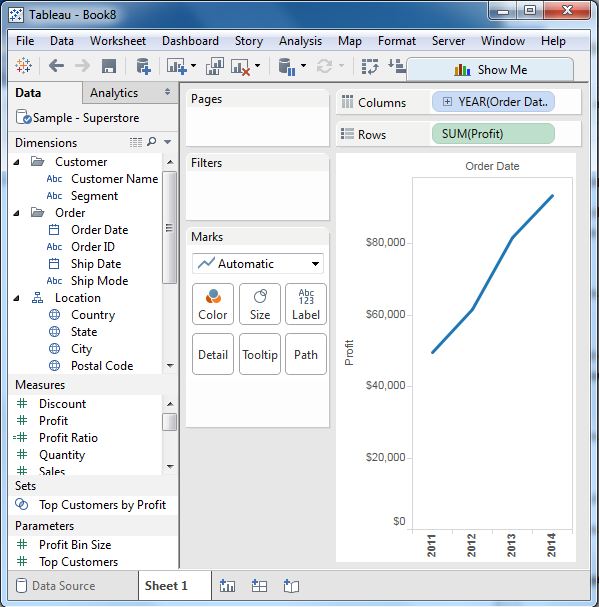Open the Analysis menu
Screen dimensions: 599x607
pos(300,41)
